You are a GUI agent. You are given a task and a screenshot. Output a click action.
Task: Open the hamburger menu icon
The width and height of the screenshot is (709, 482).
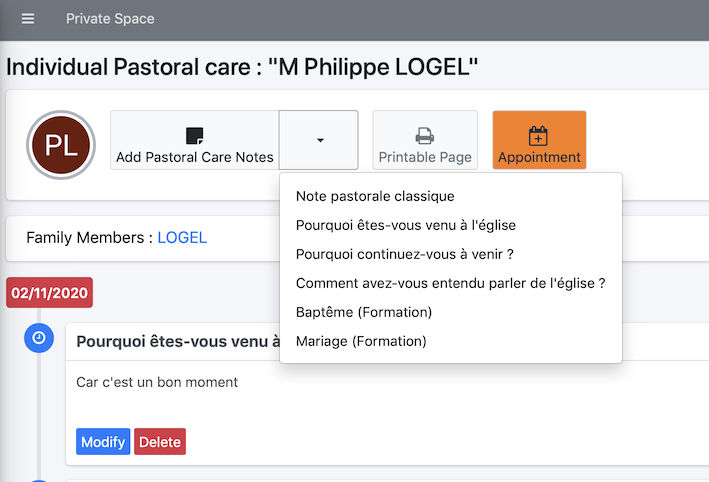(x=28, y=19)
